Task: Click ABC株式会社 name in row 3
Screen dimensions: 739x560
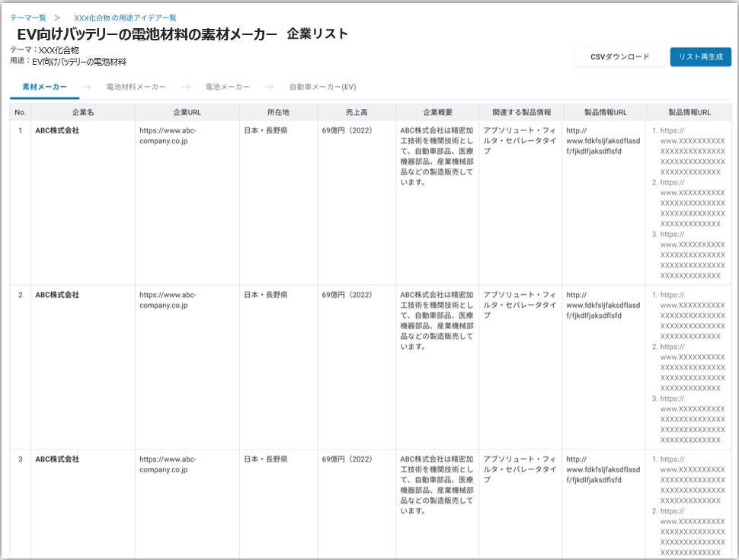Action: 57,459
